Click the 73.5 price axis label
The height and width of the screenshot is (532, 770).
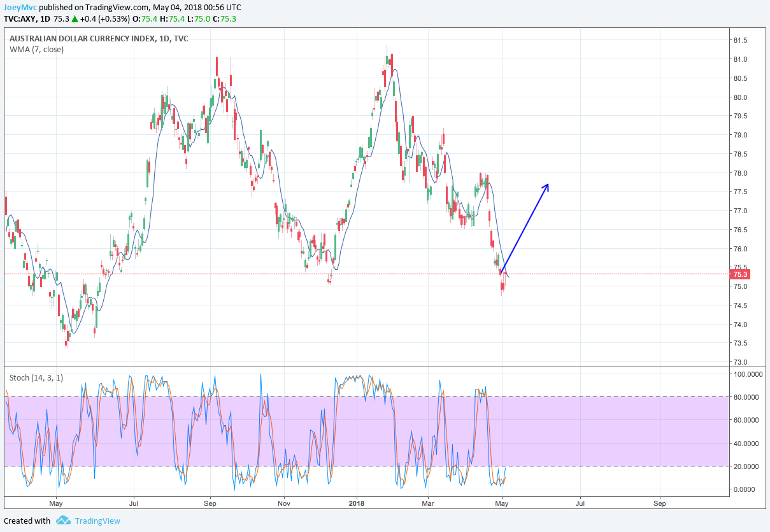pos(740,344)
